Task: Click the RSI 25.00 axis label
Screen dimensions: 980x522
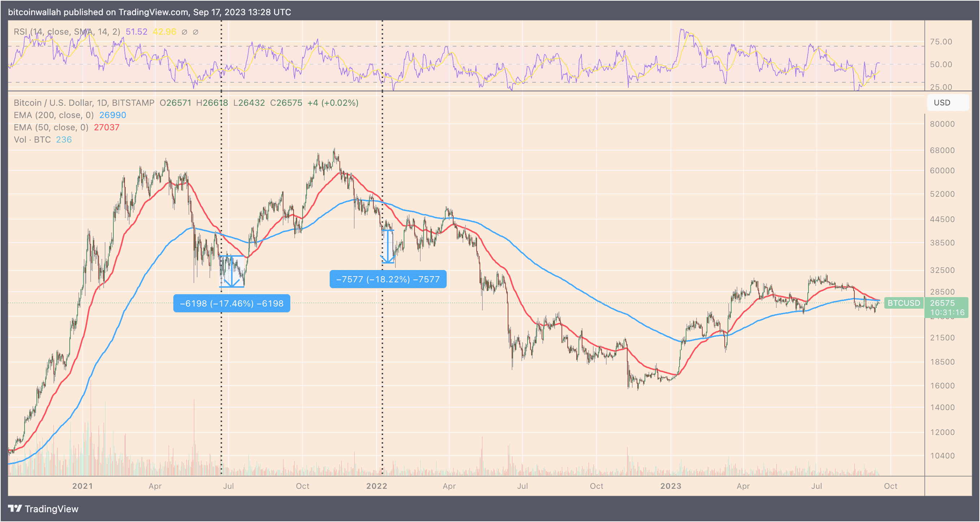Action: 941,87
